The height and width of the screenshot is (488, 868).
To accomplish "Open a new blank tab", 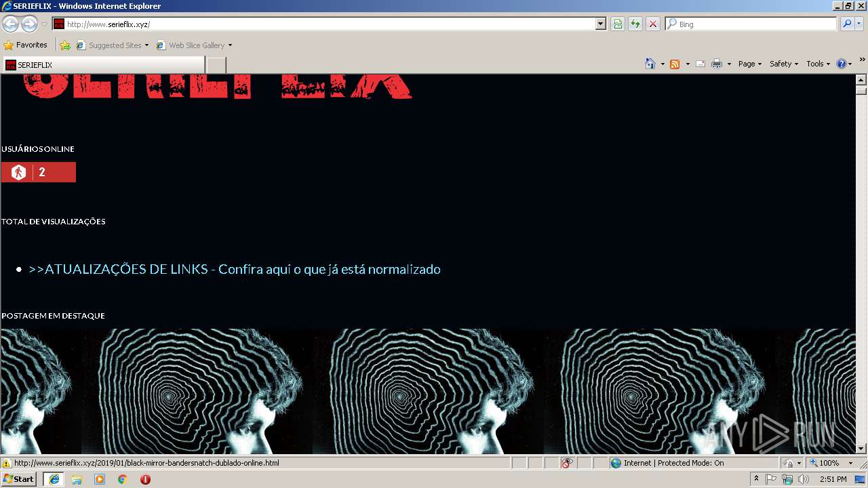I will tap(216, 65).
